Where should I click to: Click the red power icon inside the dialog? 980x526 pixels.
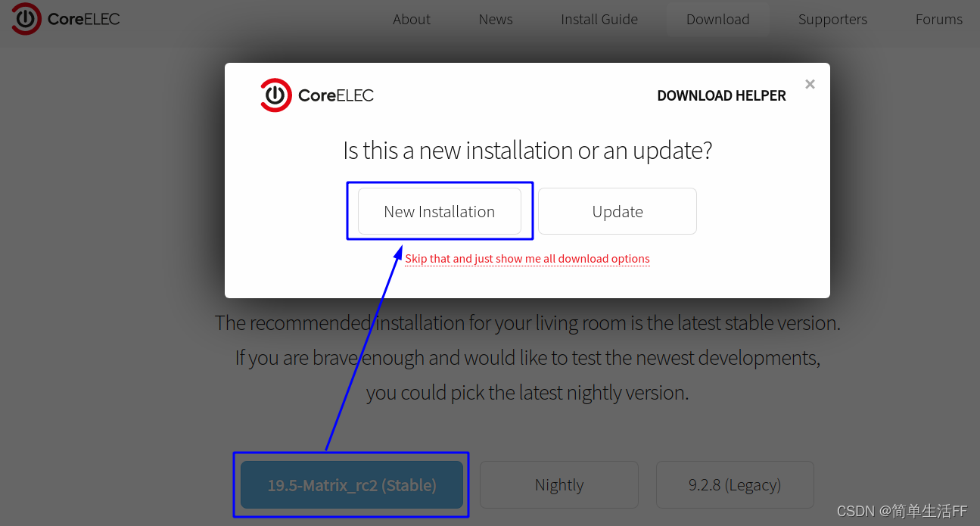point(275,95)
